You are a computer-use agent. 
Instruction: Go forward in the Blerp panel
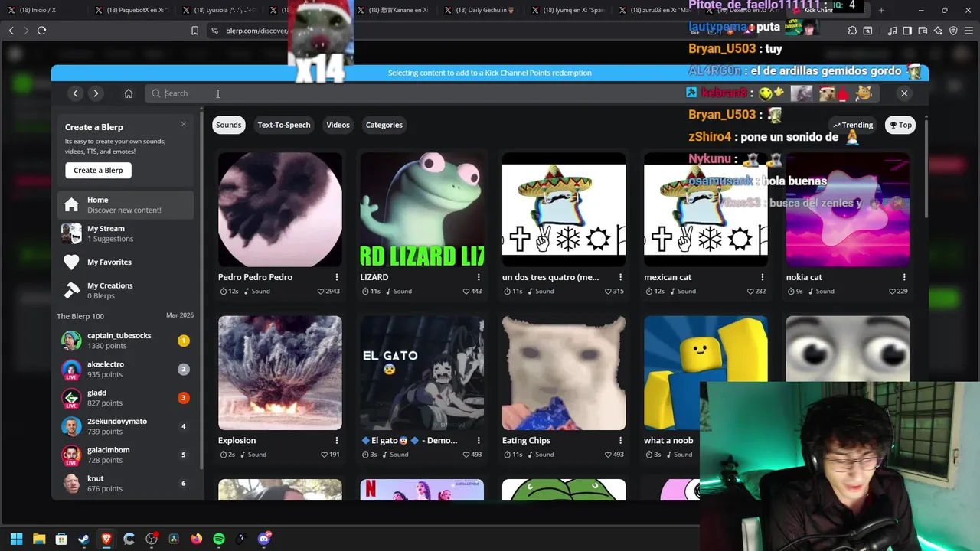coord(96,93)
